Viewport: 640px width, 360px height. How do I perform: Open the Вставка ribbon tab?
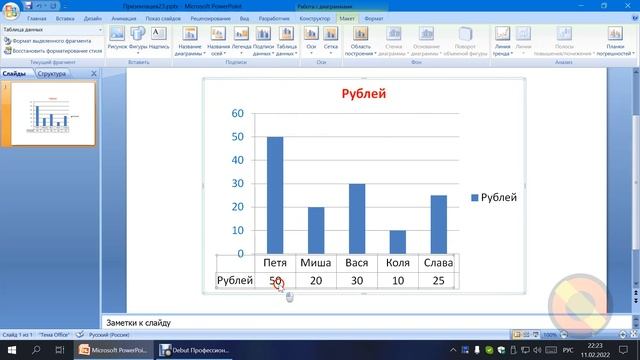(65, 18)
